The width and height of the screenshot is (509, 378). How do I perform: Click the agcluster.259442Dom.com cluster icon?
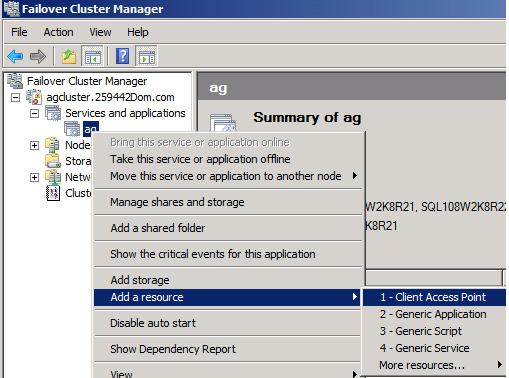[34, 97]
